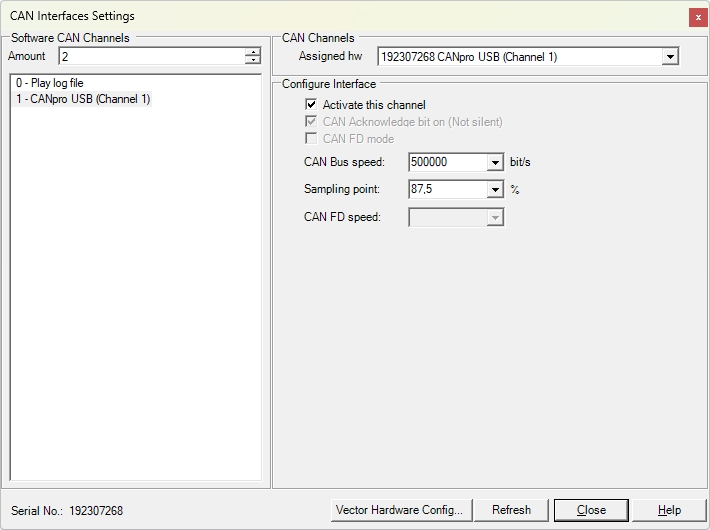Viewport: 710px width, 530px height.
Task: Toggle CAN Acknowledge bit on checkbox
Action: point(311,121)
